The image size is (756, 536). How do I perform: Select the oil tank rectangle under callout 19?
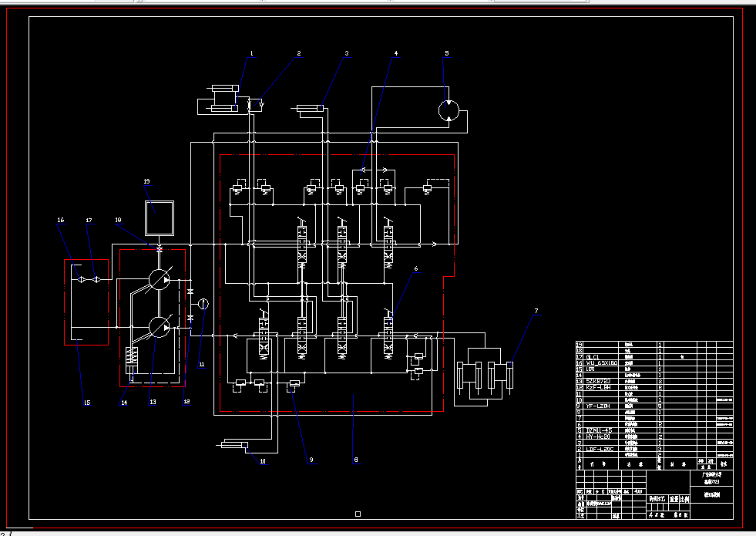(x=160, y=218)
